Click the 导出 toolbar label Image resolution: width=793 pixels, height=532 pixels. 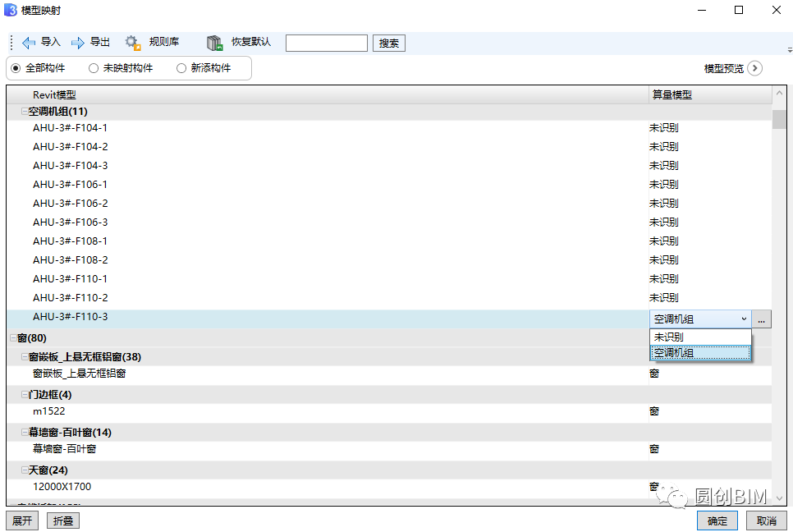(99, 42)
